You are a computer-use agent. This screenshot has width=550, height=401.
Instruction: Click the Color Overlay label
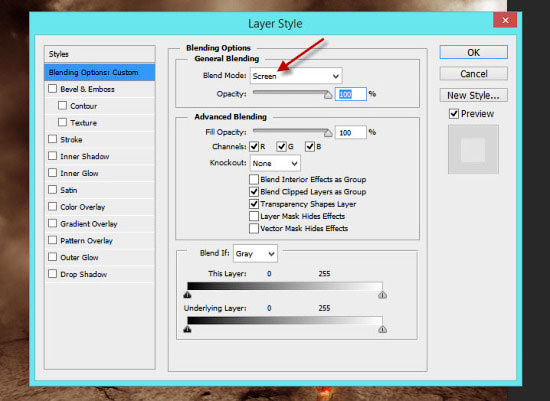point(82,207)
